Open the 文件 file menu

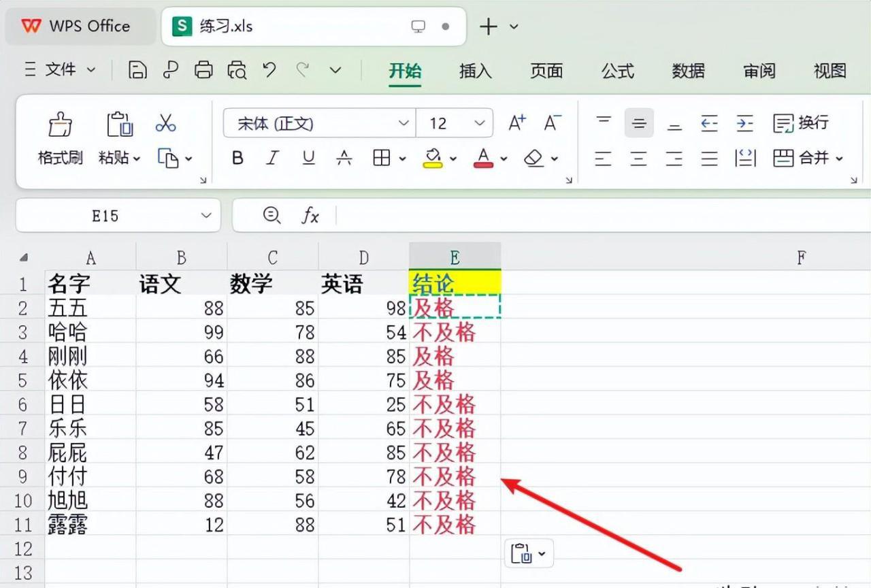(x=61, y=69)
